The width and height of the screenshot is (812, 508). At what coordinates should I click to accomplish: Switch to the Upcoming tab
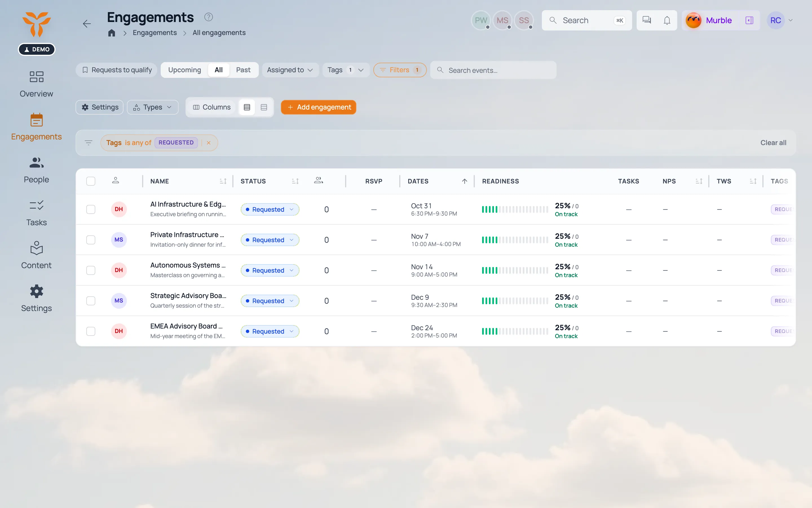pyautogui.click(x=185, y=70)
